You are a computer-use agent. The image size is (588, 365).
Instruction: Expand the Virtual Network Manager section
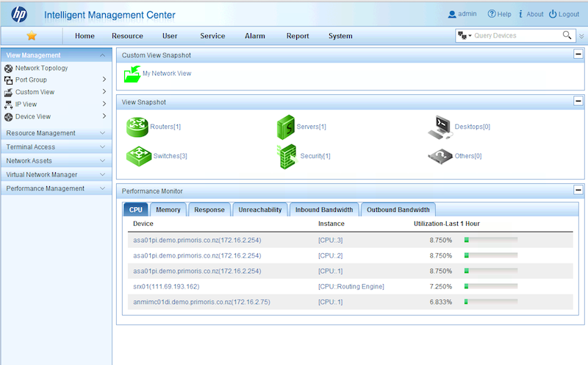pyautogui.click(x=102, y=174)
